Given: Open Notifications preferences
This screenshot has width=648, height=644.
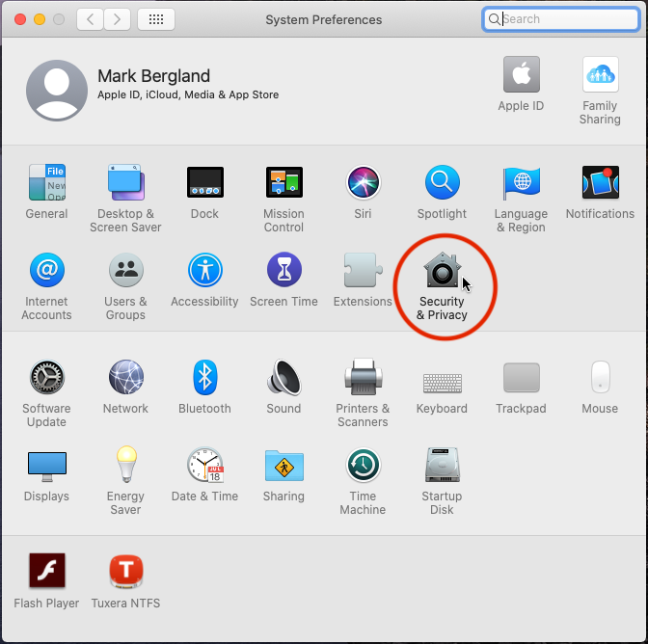Looking at the screenshot, I should (601, 182).
